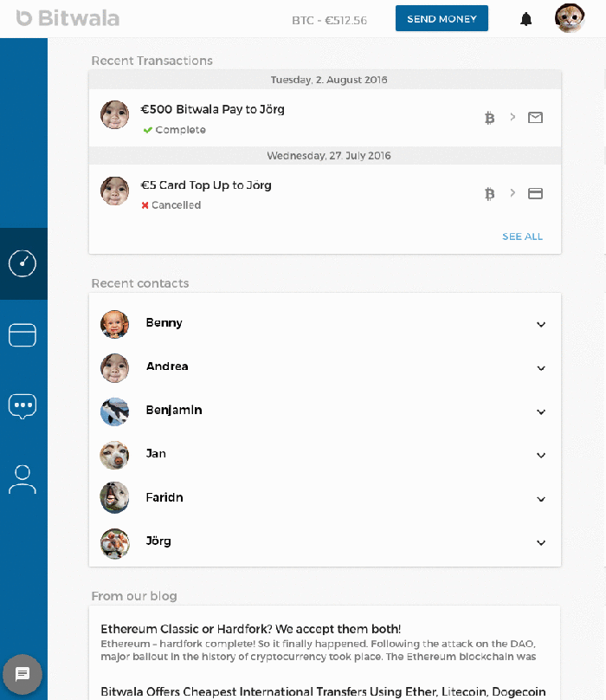Click the Tuesday, 2. August 2016 date header
606x700 pixels.
pyautogui.click(x=329, y=80)
